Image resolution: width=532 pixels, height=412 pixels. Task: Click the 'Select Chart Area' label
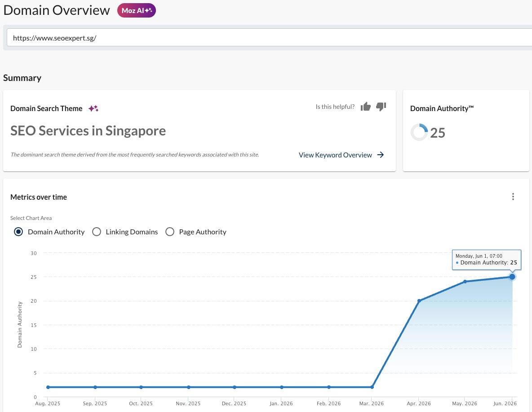pos(31,218)
